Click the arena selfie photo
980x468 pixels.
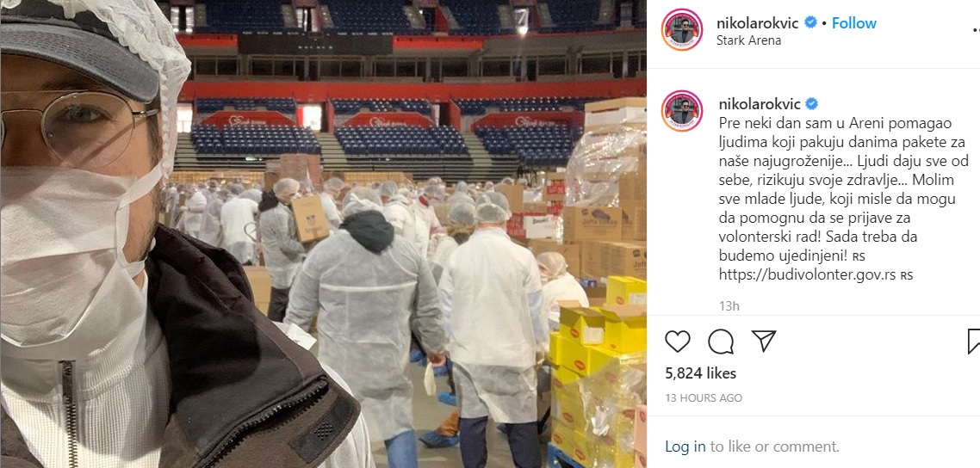[x=323, y=234]
